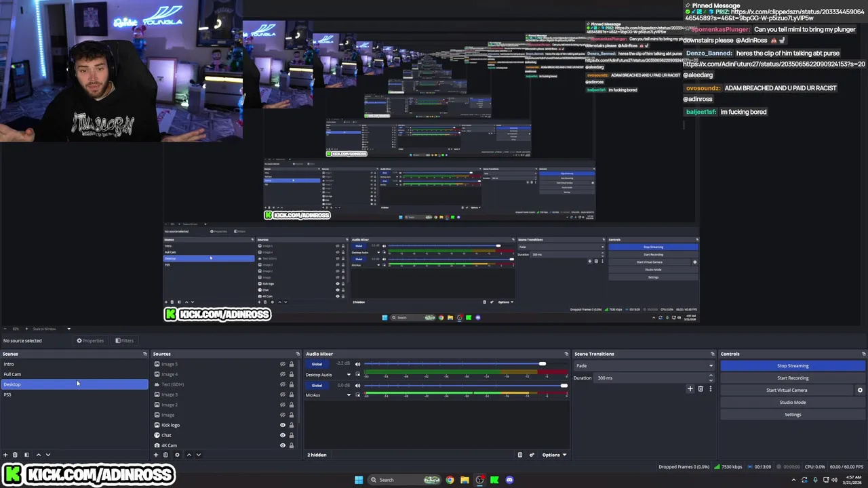
Task: Add a scene transition with the plus icon
Action: tap(690, 389)
